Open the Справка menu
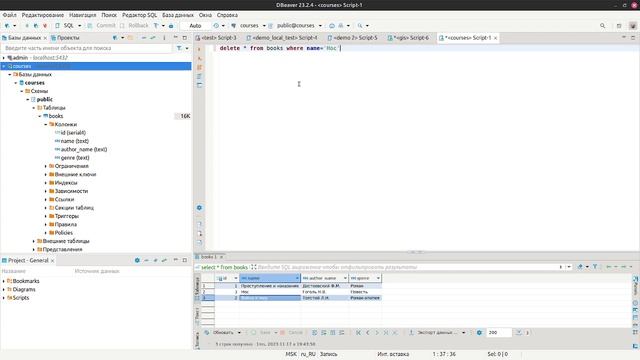Screen dimensions: 640x360 coord(227,15)
